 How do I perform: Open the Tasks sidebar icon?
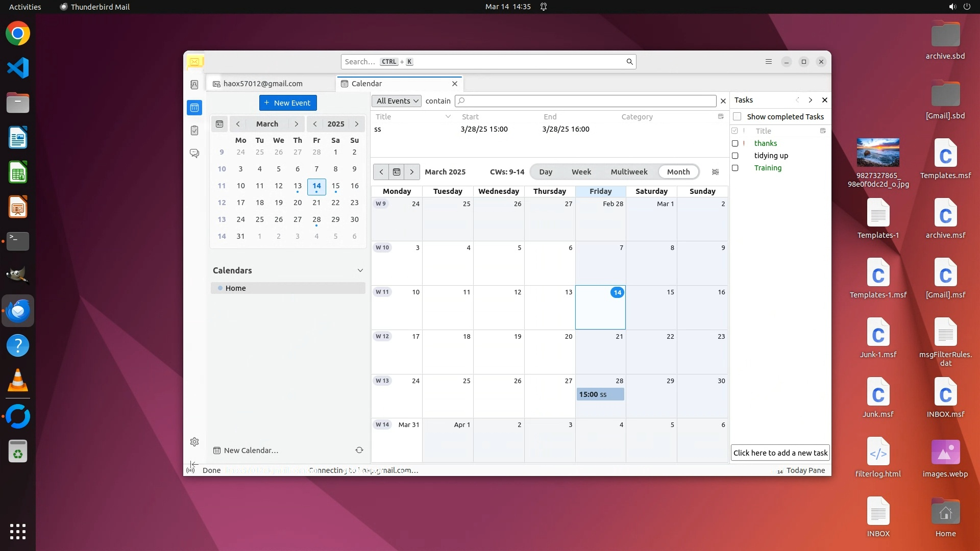(194, 131)
